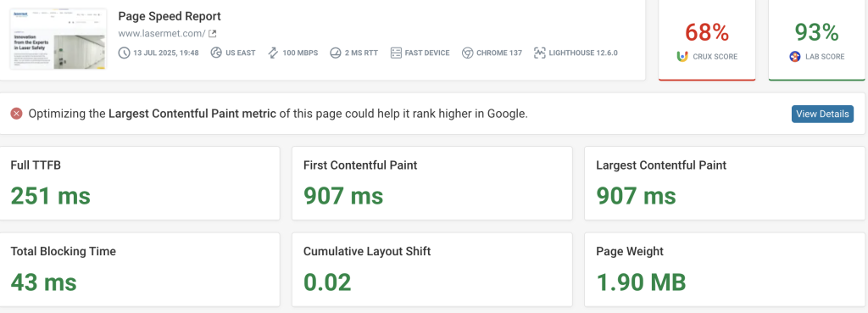
Task: Click the clock icon beside the test date
Action: (x=124, y=53)
